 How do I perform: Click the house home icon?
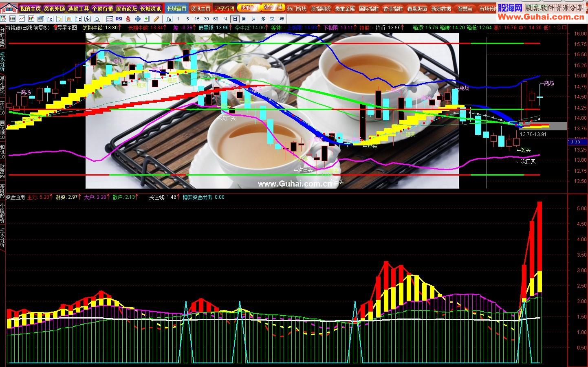pyautogui.click(x=9, y=8)
